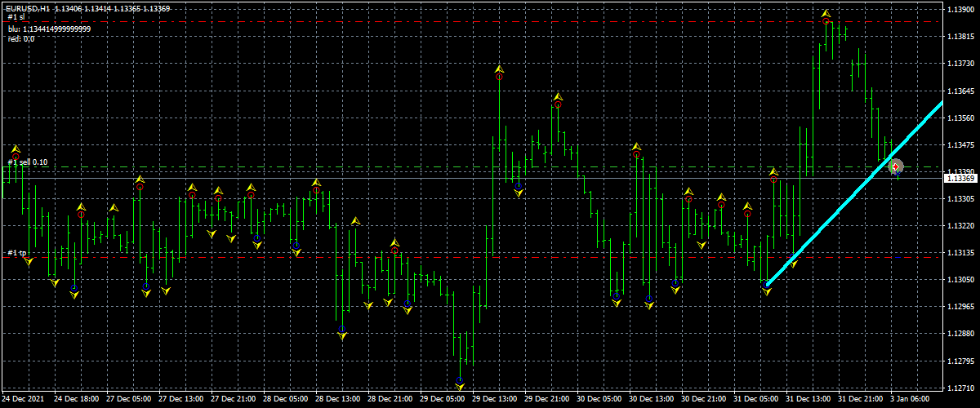Click the EURUSD,H1 chart title text

(30, 7)
